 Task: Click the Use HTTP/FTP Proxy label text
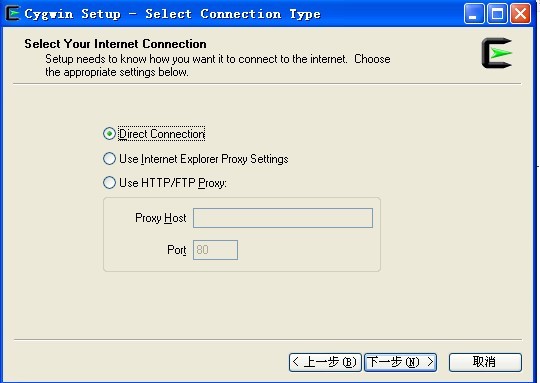[x=173, y=183]
